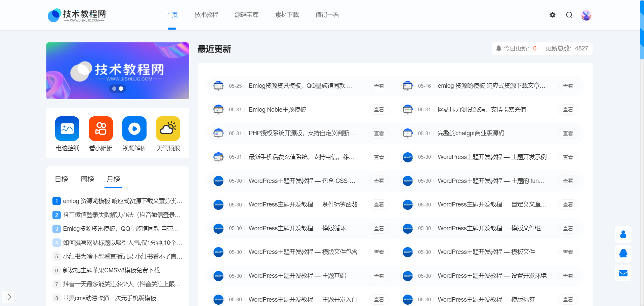Image resolution: width=644 pixels, height=306 pixels.
Task: Open the 电脑壁纸 wallpaper icon
Action: coord(67,128)
